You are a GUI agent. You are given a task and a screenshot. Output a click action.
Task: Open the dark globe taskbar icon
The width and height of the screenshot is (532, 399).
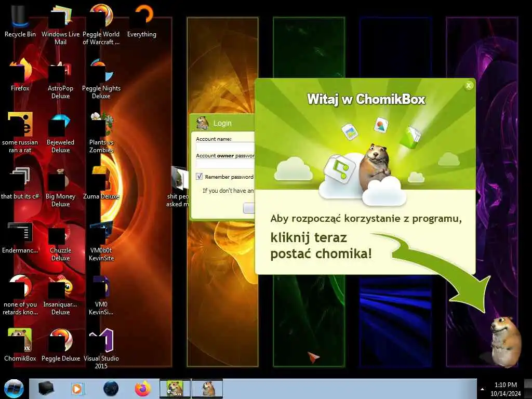click(x=111, y=389)
